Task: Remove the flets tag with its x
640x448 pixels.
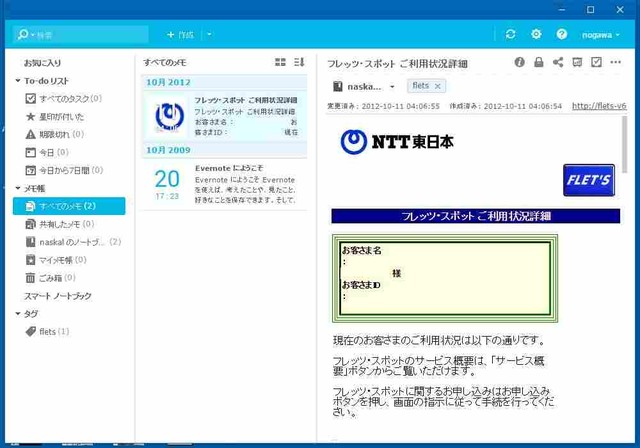Action: (438, 86)
